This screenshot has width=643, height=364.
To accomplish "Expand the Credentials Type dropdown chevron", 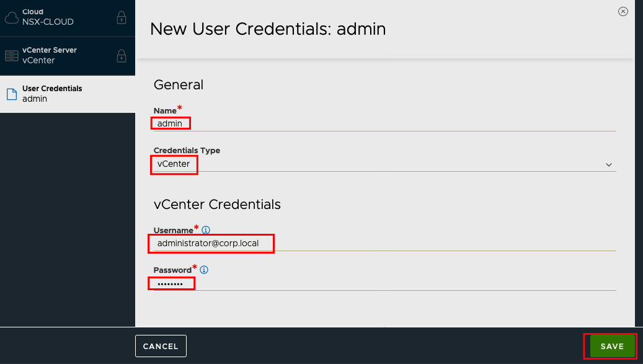I will (x=608, y=165).
